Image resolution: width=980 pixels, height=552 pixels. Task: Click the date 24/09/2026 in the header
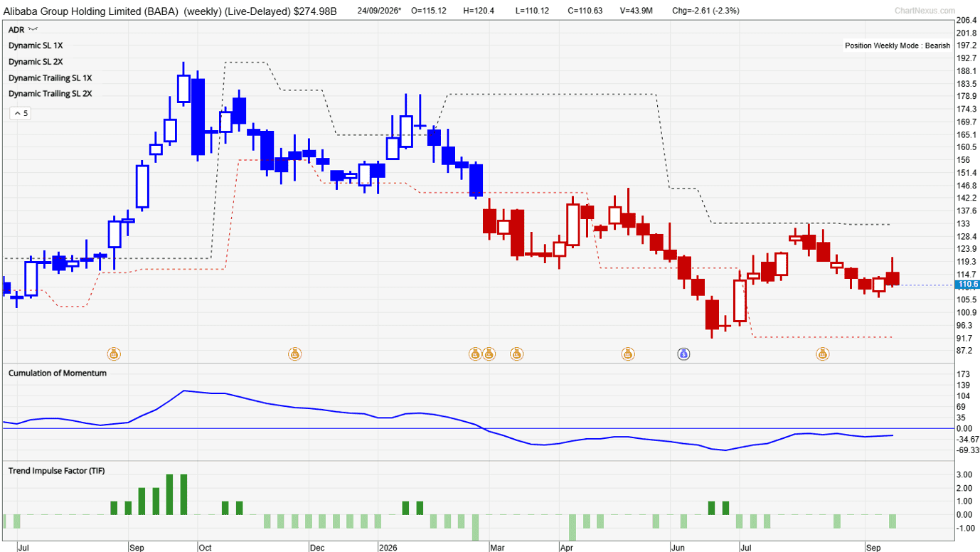[x=379, y=11]
